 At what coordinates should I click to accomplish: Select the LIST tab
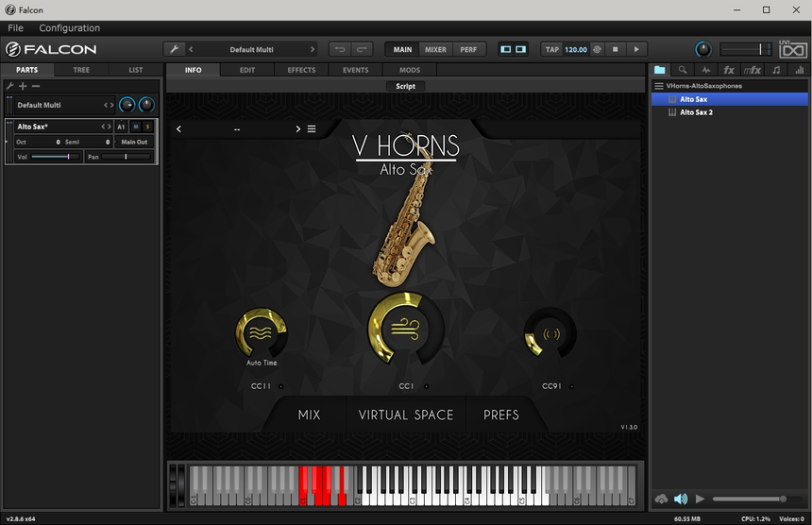(x=136, y=69)
